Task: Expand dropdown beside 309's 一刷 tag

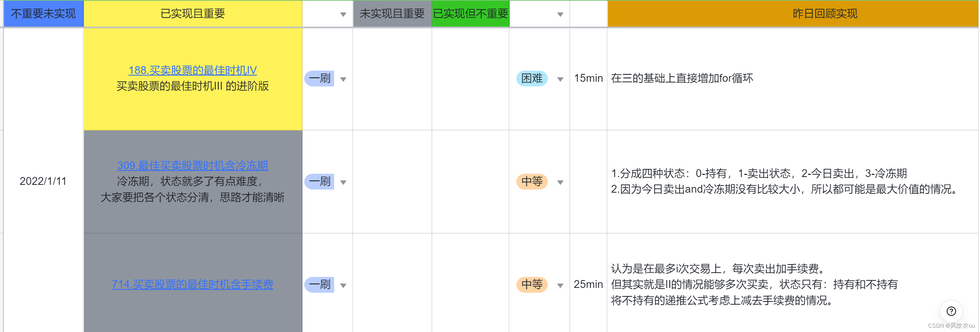Action: coord(343,182)
